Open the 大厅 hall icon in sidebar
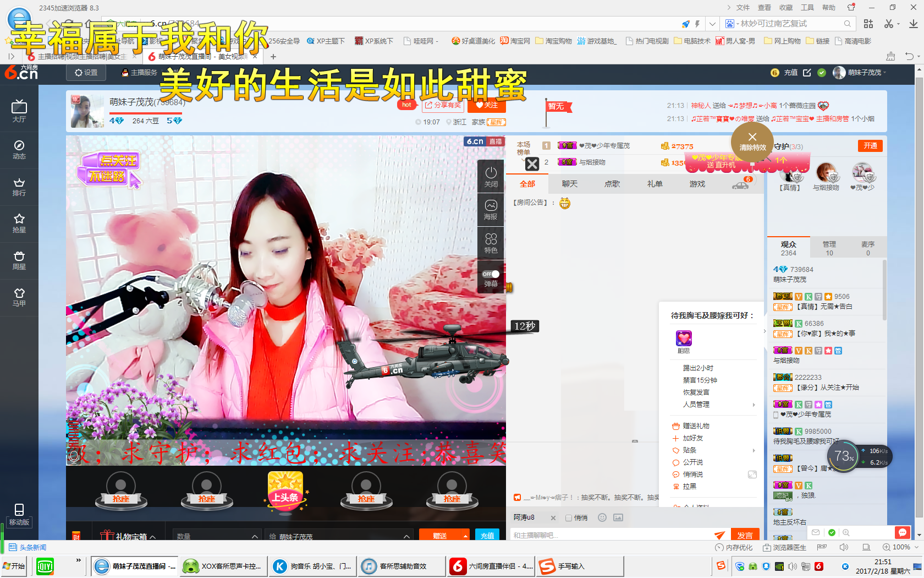924x578 pixels. coord(19,112)
